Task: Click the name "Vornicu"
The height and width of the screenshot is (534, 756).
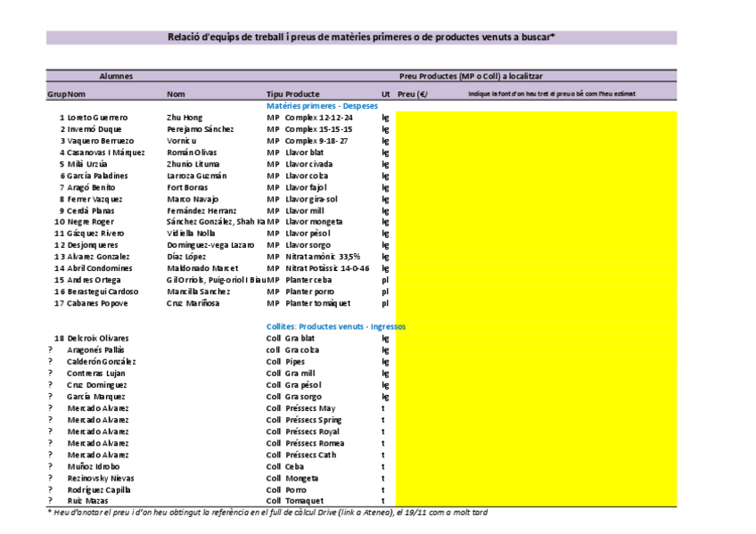Action: pyautogui.click(x=181, y=141)
